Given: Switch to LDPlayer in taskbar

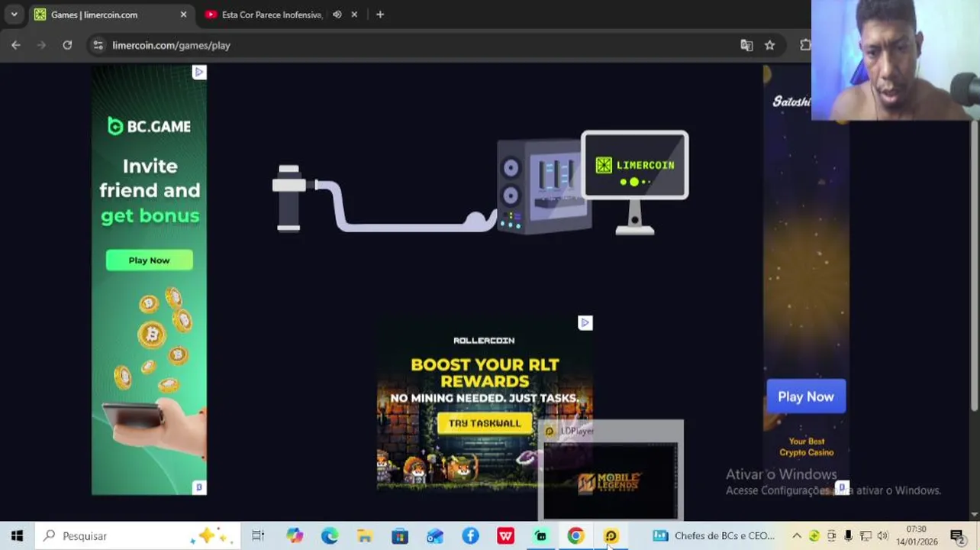Looking at the screenshot, I should [x=611, y=536].
